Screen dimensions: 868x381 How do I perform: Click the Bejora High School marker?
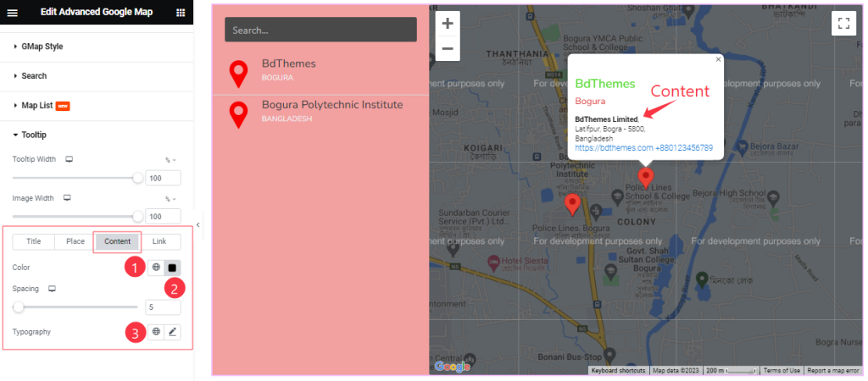(774, 197)
